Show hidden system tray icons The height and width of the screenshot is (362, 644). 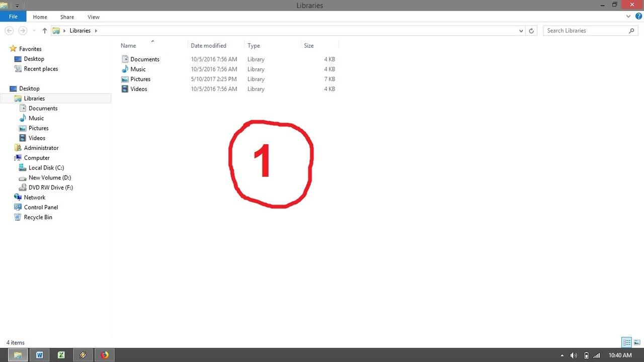pos(562,355)
